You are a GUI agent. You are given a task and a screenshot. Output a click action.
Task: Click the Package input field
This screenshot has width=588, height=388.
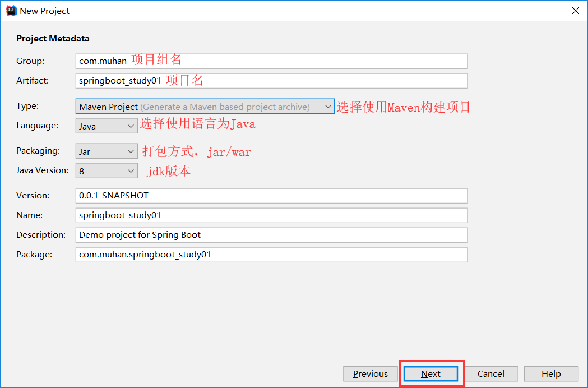[271, 255]
